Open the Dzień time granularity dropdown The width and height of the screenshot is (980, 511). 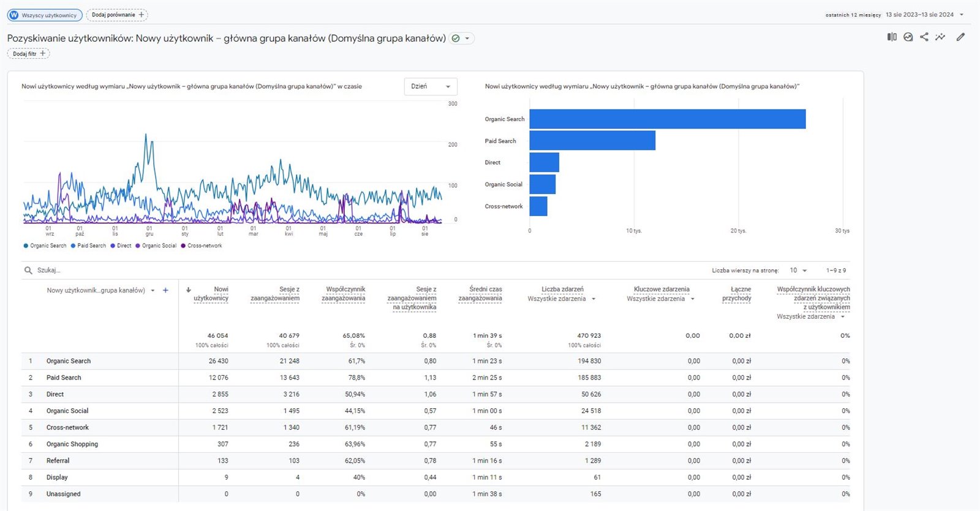(x=431, y=86)
